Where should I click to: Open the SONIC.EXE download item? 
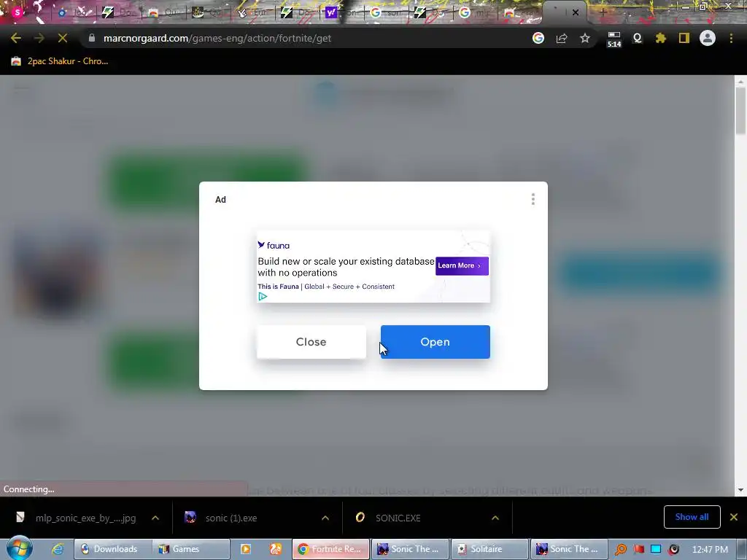pyautogui.click(x=388, y=518)
